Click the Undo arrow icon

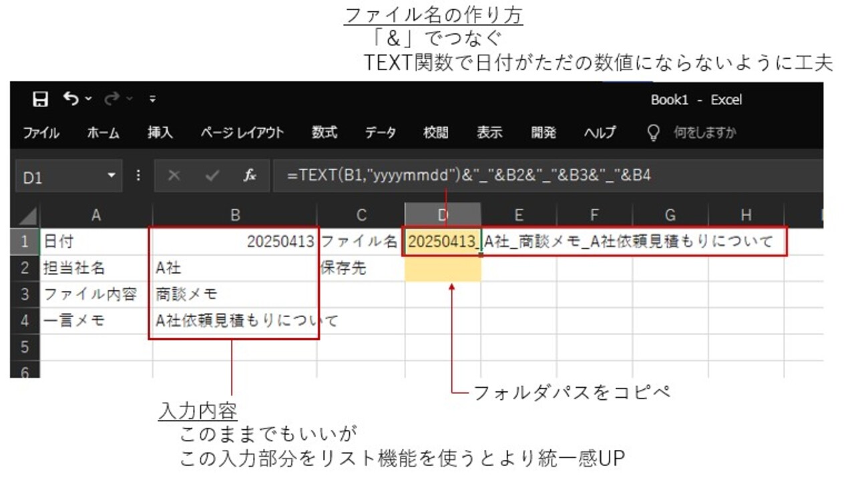[72, 97]
